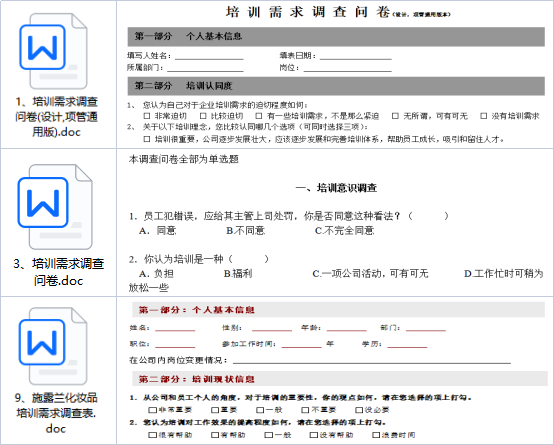Click red heading 第一部分：个人基本信息
Screen dimensions: 554x445
click(196, 310)
